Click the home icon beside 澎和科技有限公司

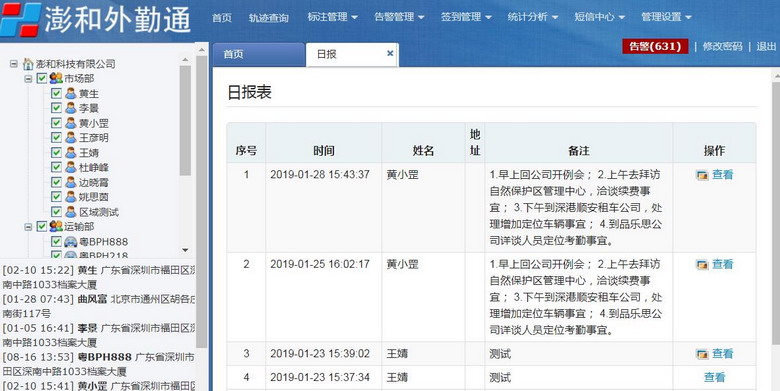28,64
